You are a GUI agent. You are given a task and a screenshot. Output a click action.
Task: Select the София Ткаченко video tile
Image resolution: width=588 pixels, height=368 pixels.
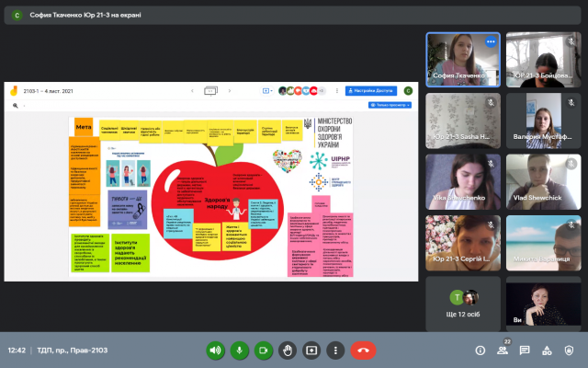(x=463, y=60)
